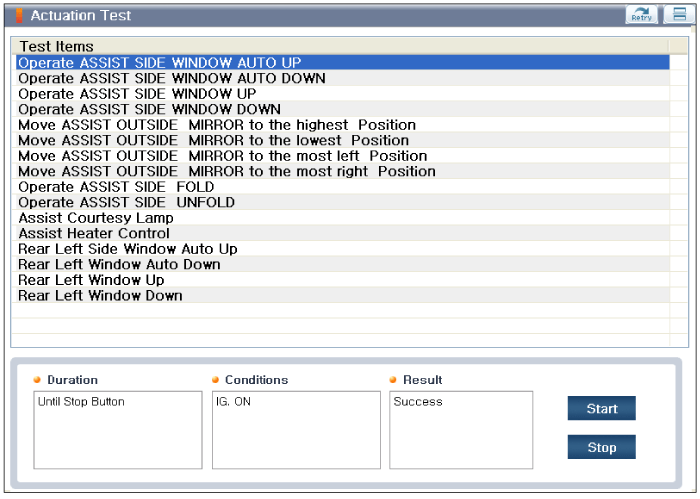Screen dimensions: 700x499
Task: Select Operate ASSIST SIDE UNFOLD item
Action: (x=126, y=202)
